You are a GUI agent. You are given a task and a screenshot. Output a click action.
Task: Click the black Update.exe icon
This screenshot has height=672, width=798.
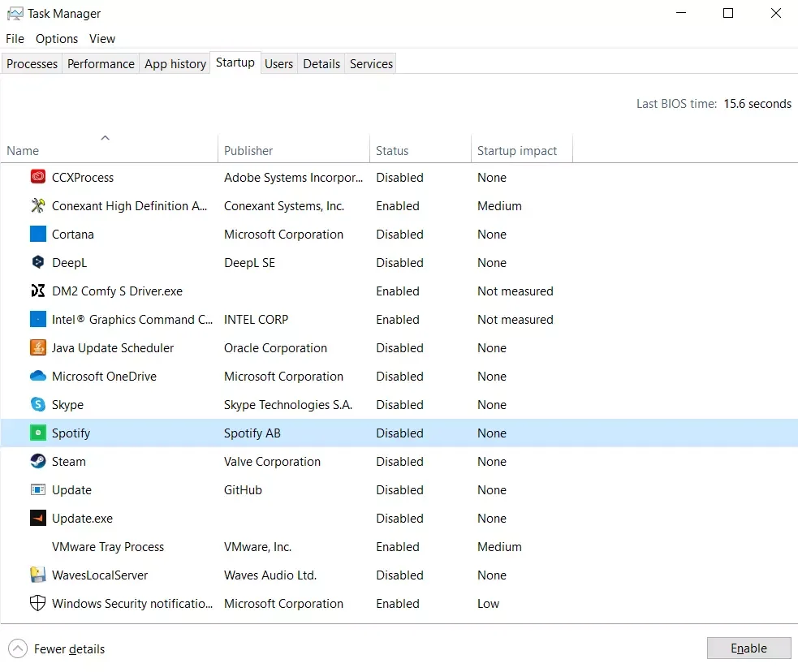(37, 518)
